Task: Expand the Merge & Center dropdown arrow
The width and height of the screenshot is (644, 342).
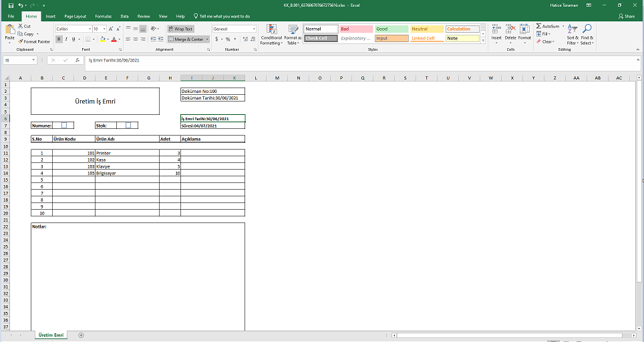Action: (207, 39)
